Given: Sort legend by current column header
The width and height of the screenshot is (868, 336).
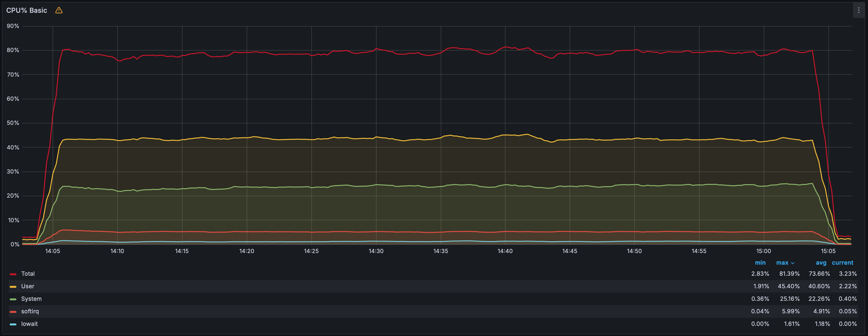Looking at the screenshot, I should click(x=842, y=263).
